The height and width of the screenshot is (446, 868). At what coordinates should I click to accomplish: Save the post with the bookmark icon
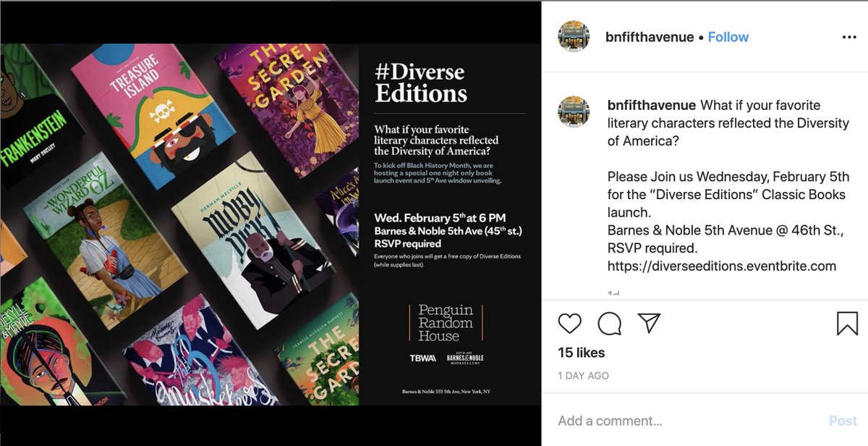847,323
